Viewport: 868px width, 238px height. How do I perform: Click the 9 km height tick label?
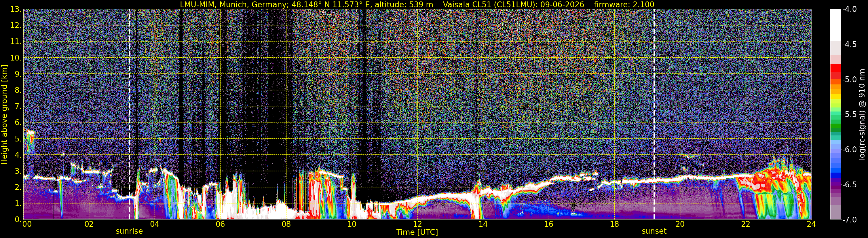[x=18, y=74]
